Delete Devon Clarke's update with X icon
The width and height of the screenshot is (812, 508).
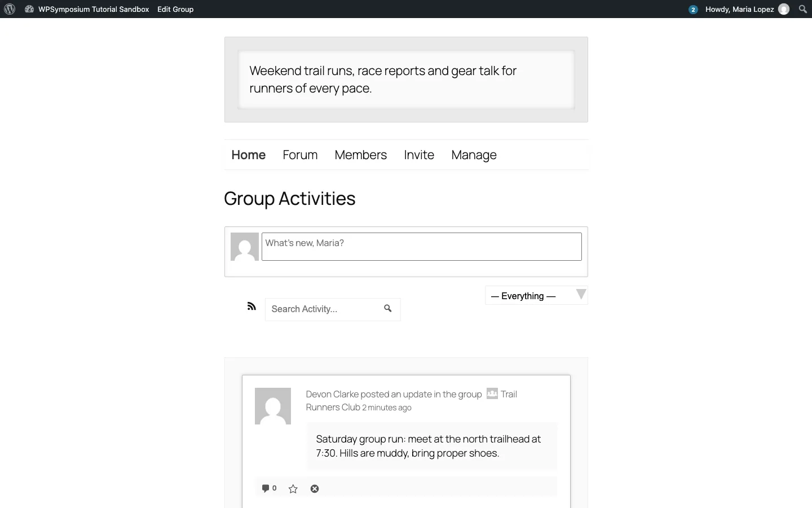pos(315,489)
